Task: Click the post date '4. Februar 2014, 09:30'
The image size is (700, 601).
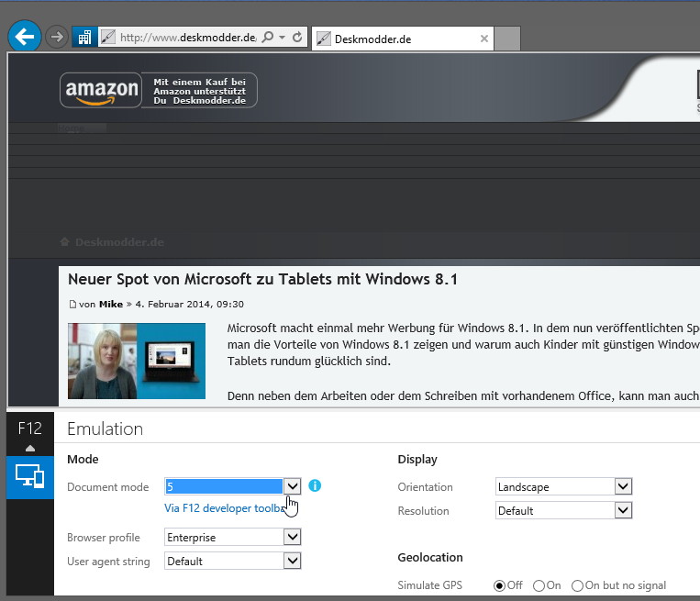Action: (190, 305)
